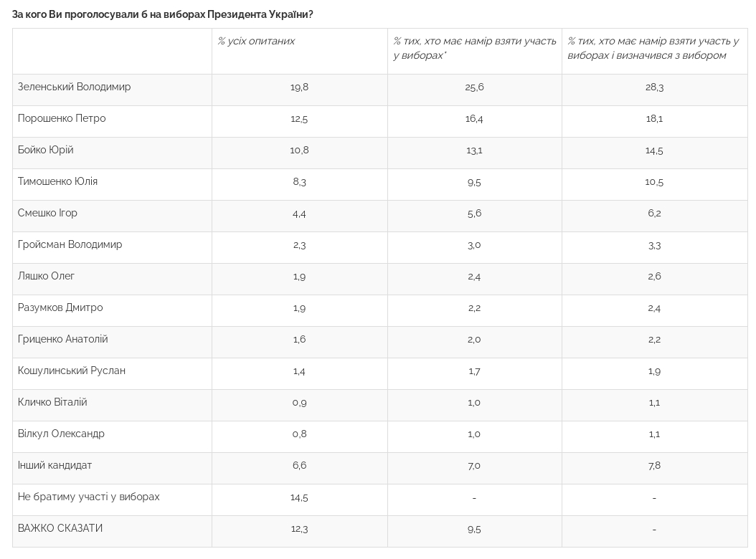The image size is (756, 559).
Task: Select the 'Смешко Ігор' row label
Action: 47,213
